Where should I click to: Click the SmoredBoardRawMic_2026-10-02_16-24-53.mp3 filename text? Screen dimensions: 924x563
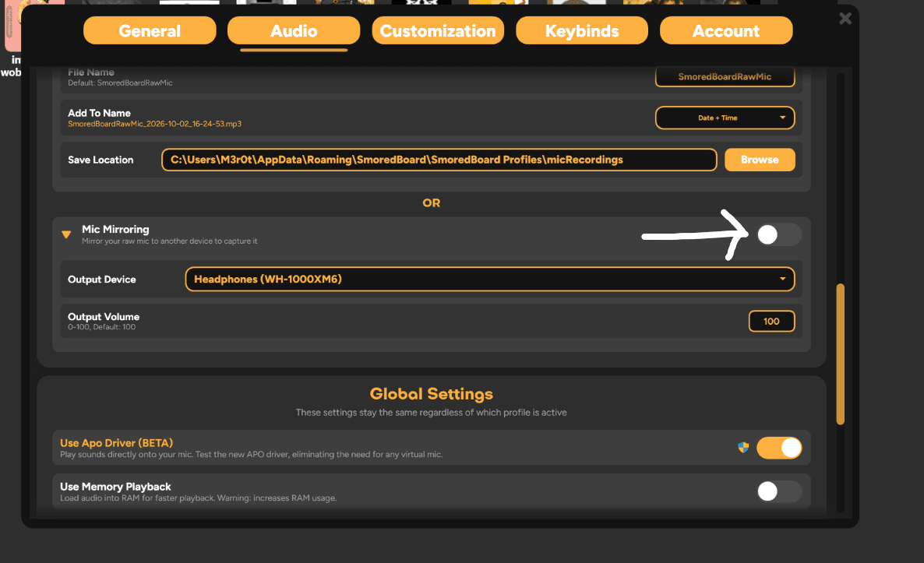[x=154, y=124]
